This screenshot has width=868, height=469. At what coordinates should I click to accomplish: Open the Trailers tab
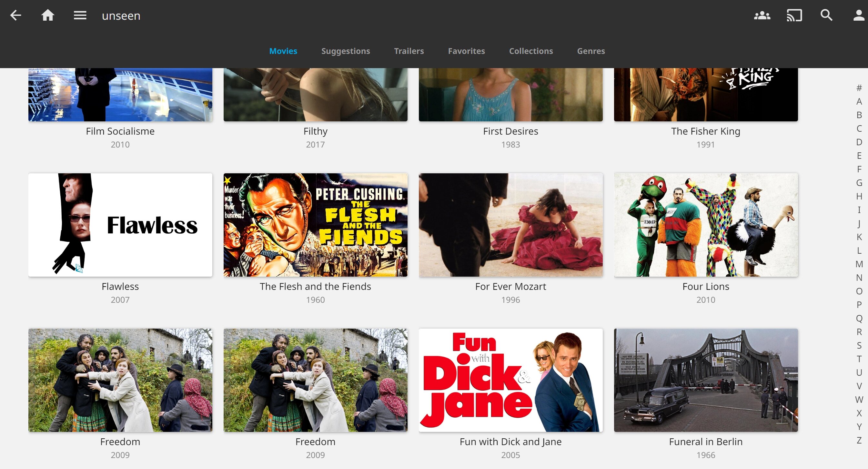409,51
